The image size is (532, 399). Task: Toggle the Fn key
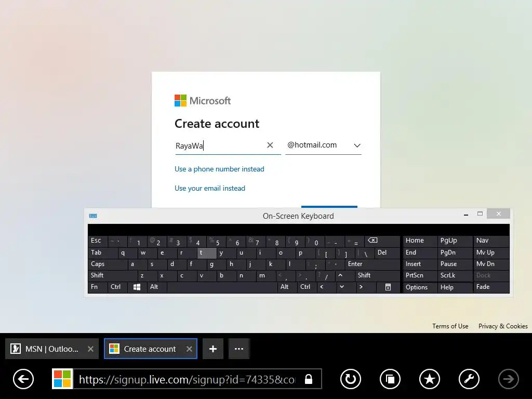[97, 287]
